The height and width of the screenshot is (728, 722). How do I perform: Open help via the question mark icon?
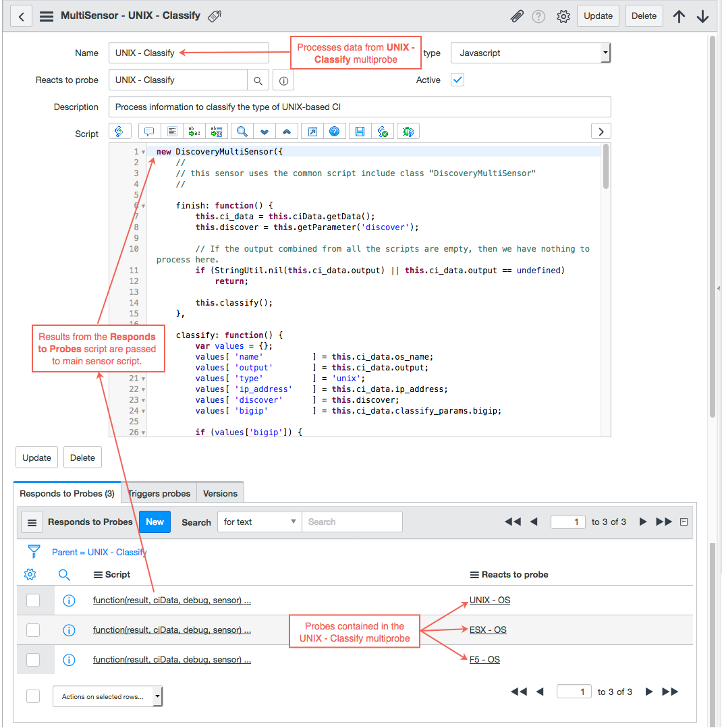click(538, 16)
